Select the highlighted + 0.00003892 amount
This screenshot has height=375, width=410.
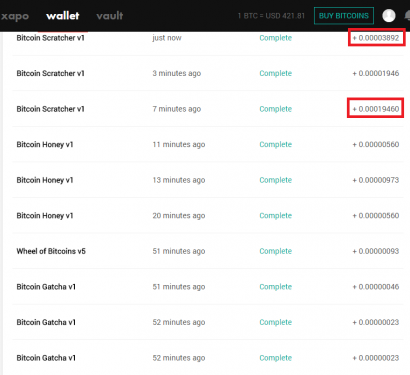[x=376, y=38]
